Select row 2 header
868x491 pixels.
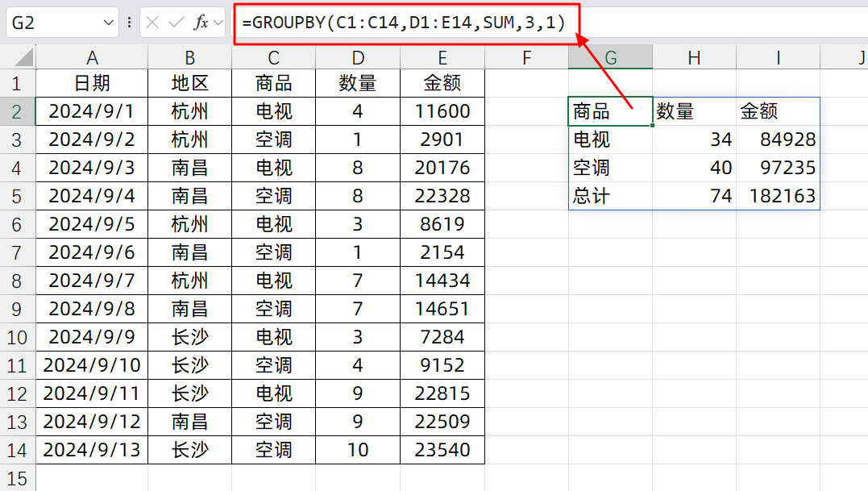18,112
